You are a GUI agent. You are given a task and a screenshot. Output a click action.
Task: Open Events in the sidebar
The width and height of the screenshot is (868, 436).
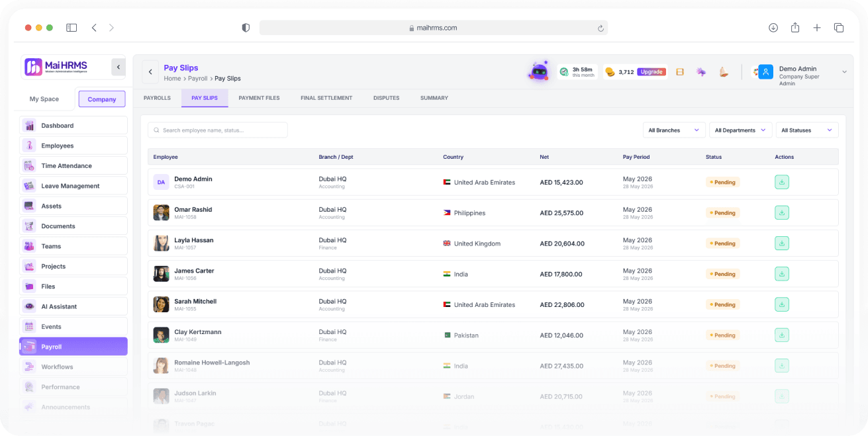click(x=73, y=327)
